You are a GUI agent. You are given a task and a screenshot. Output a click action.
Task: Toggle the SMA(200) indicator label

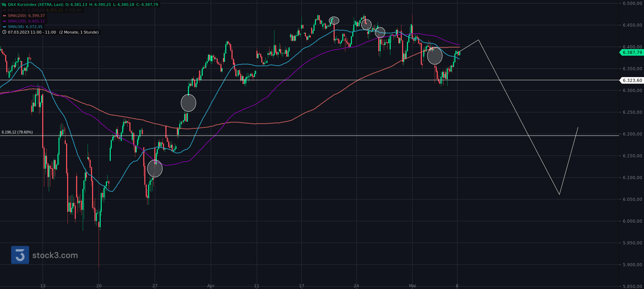[x=17, y=16]
